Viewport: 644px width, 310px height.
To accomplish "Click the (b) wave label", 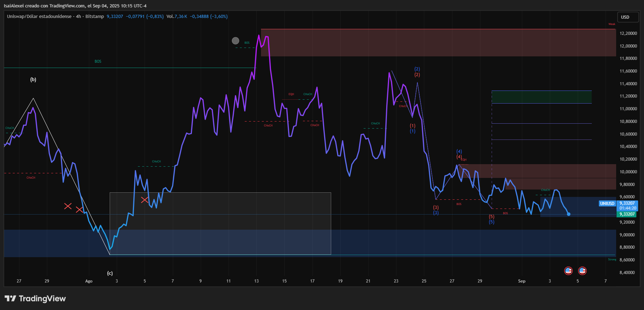I will coord(33,80).
